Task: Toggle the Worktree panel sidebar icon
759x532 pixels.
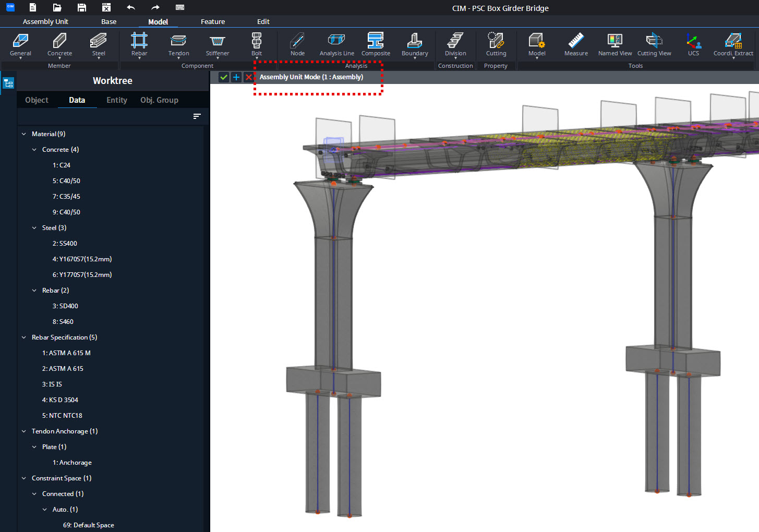Action: 8,82
